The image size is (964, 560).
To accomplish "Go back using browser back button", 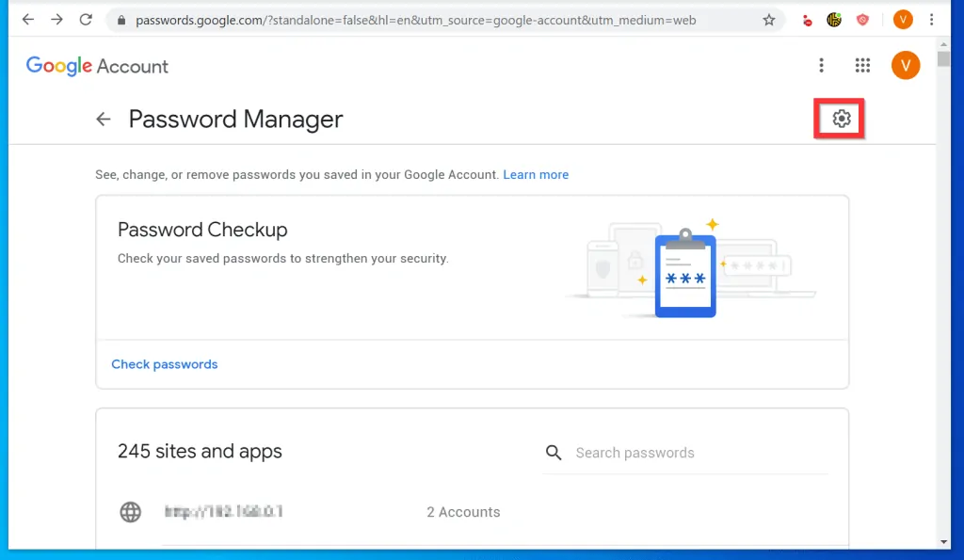I will pos(28,20).
